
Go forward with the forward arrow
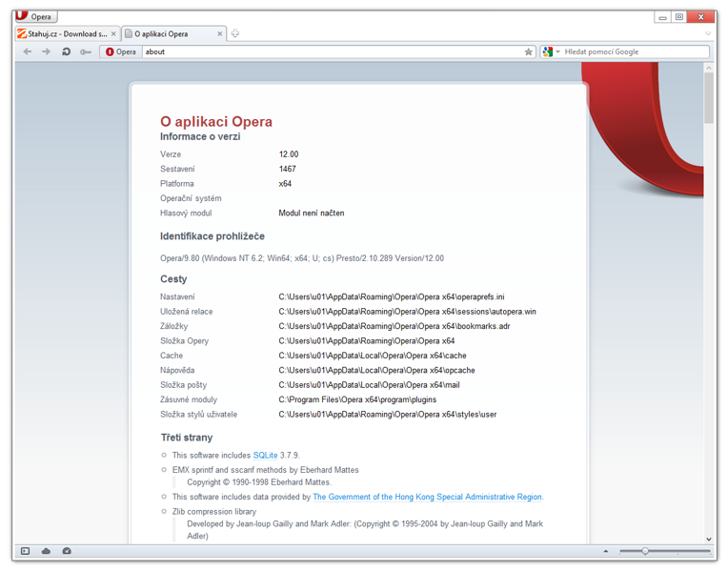tap(46, 51)
